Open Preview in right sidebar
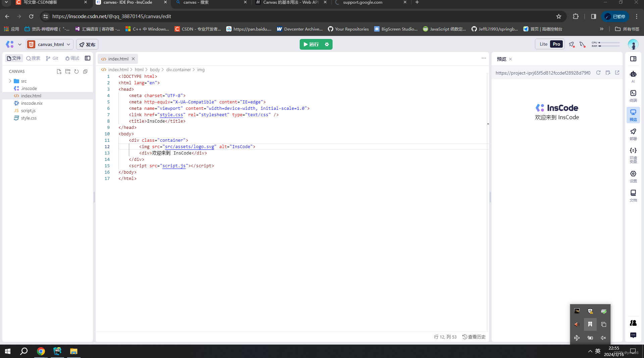This screenshot has height=358, width=644. [x=633, y=115]
